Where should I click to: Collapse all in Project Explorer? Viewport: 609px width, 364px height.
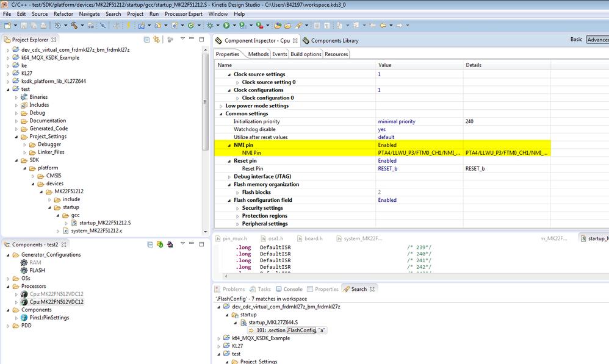(146, 40)
